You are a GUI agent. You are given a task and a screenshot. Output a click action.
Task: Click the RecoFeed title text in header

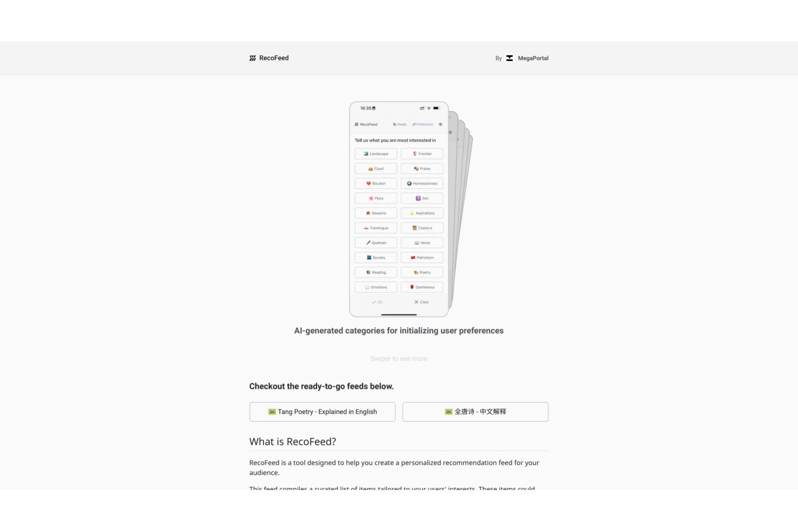[x=274, y=58]
